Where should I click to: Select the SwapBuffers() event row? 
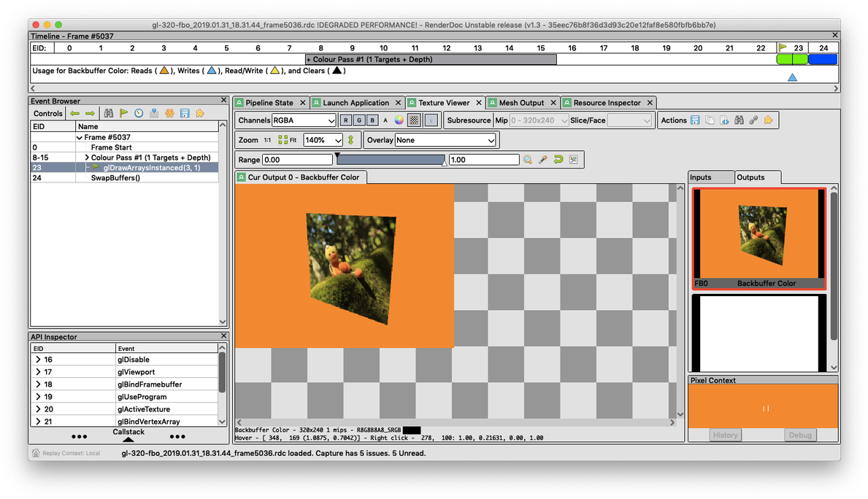[125, 178]
